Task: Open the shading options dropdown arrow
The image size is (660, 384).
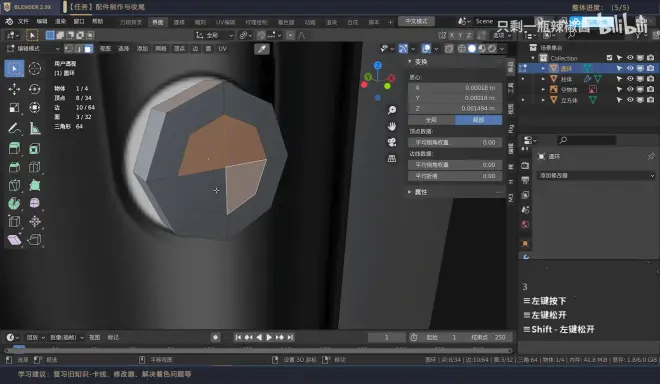Action: (502, 49)
